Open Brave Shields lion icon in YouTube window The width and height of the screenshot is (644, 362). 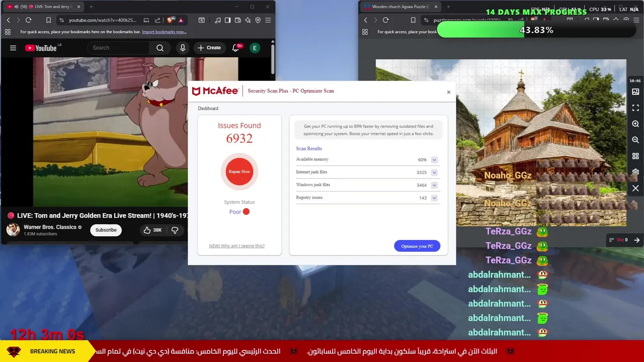pos(170,20)
